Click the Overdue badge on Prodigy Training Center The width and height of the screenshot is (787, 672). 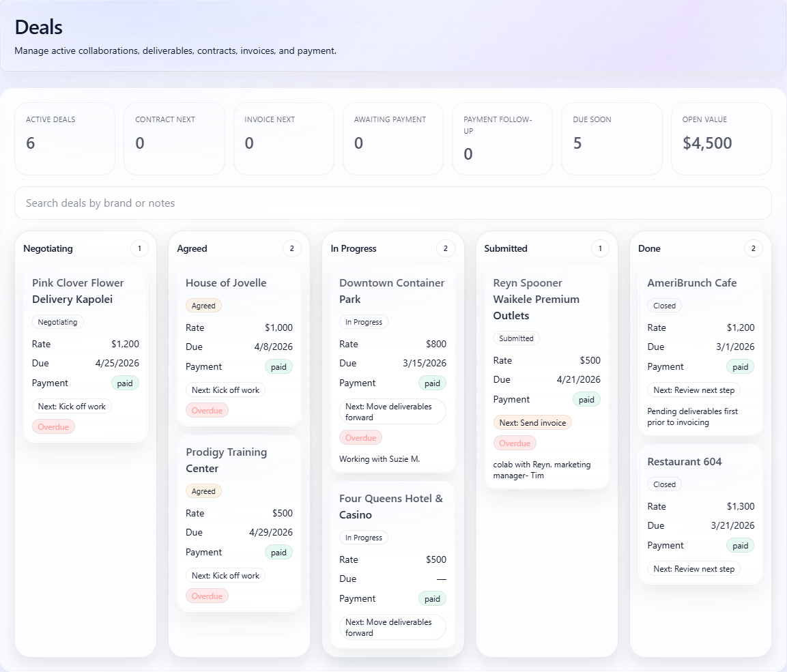click(208, 596)
